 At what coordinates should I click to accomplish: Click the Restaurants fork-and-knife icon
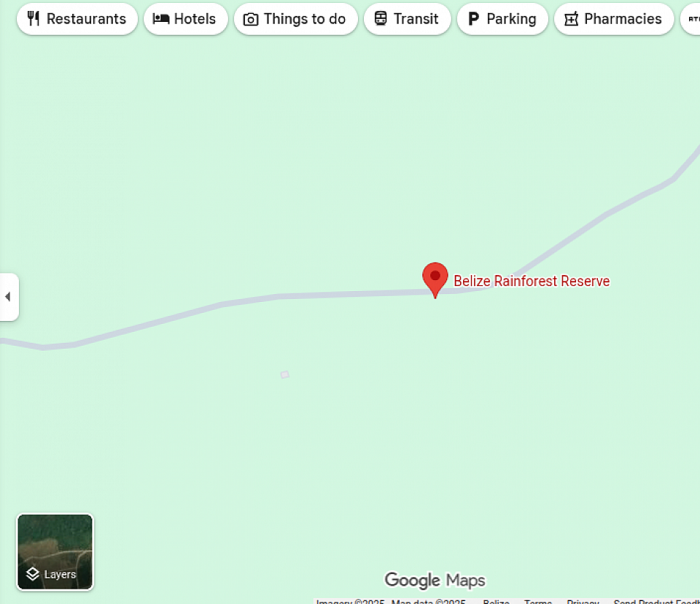(34, 19)
